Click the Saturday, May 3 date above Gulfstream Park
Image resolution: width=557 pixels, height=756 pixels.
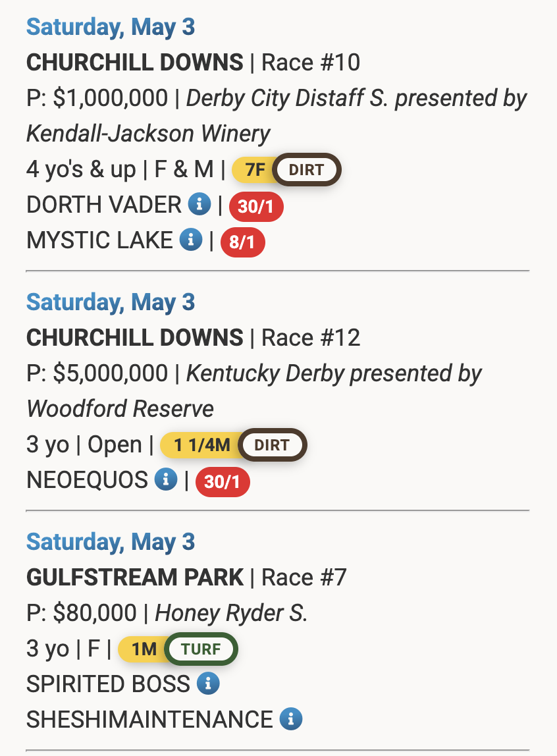click(111, 541)
